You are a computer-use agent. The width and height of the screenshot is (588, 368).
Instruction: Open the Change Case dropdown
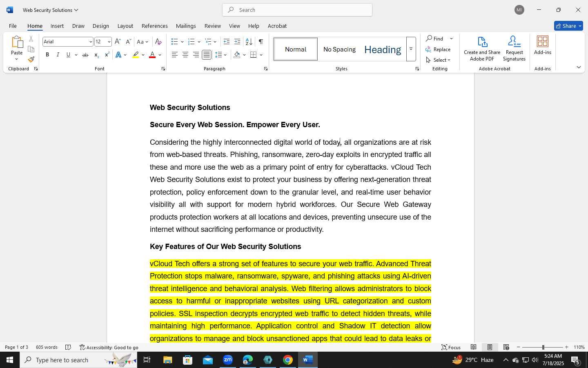coord(143,42)
